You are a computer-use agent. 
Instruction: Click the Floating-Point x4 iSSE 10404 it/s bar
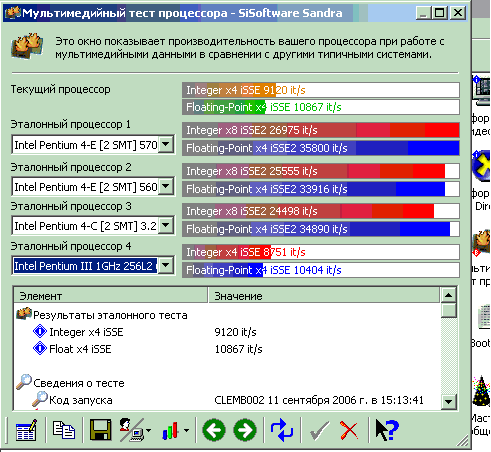pos(321,270)
